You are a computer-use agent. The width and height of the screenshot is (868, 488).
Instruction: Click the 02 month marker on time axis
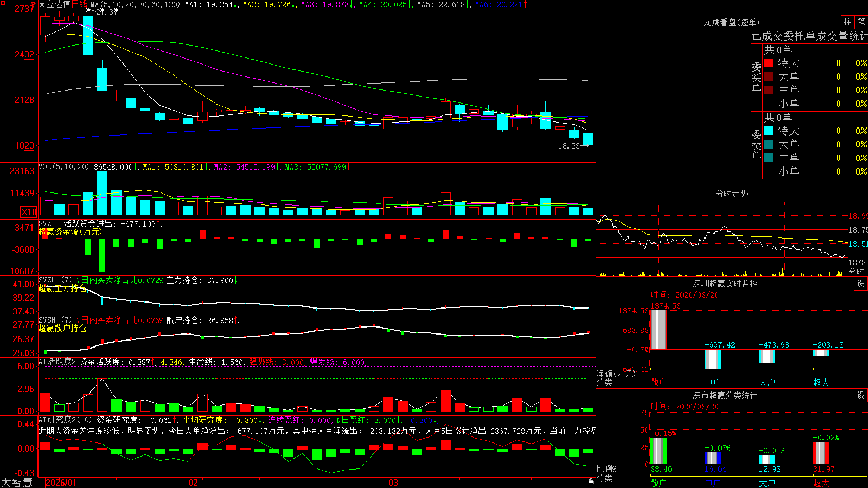[193, 483]
